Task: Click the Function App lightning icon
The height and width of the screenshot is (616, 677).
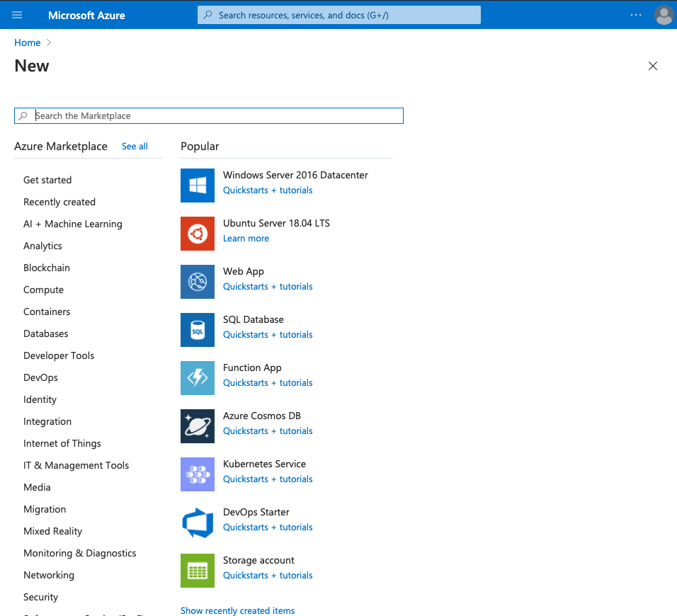Action: pos(197,378)
